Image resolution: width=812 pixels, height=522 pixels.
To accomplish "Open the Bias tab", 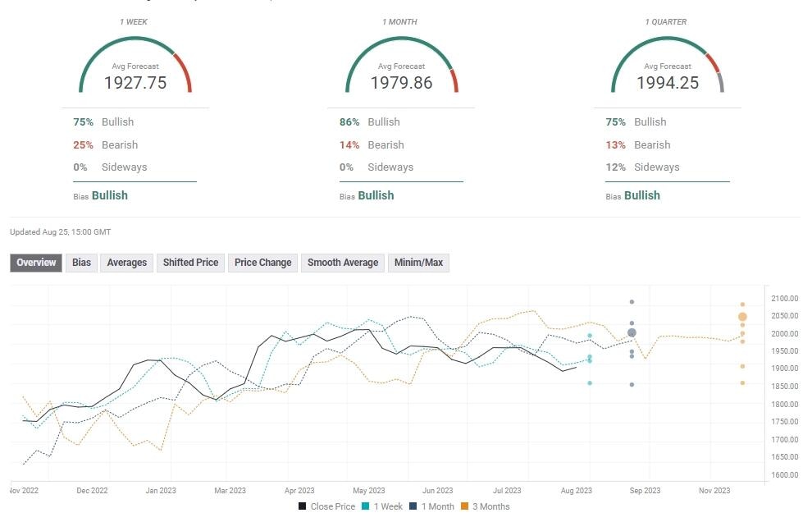I will coord(82,263).
